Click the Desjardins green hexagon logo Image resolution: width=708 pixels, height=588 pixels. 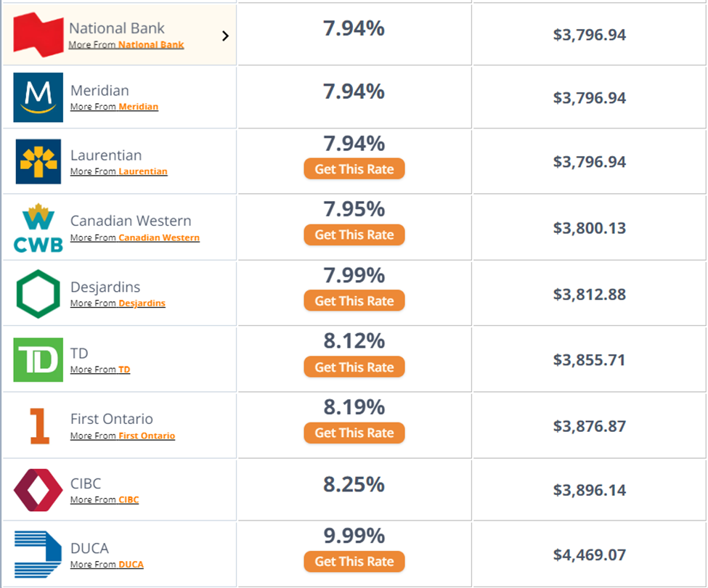[38, 294]
